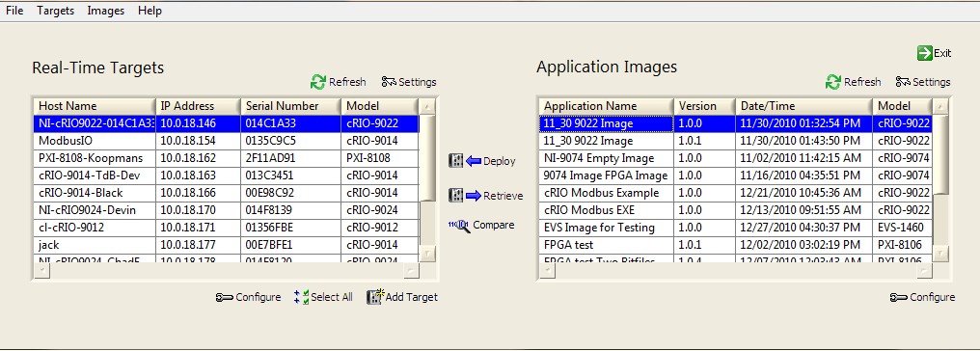980x351 pixels.
Task: Open the Targets menu
Action: pos(56,11)
